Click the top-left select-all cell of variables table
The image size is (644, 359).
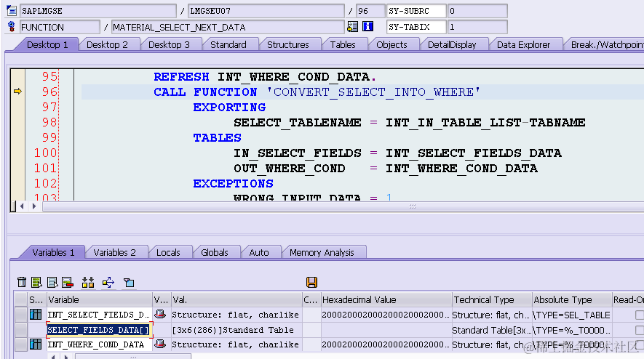click(x=21, y=300)
